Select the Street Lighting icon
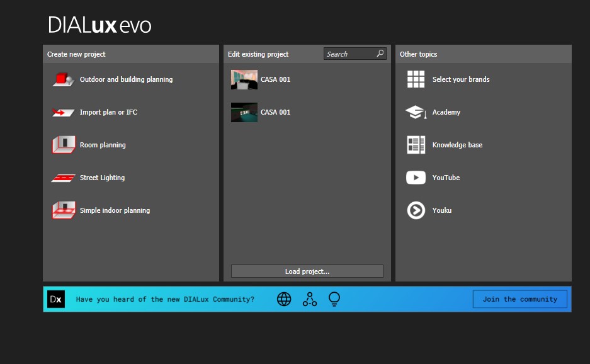 [x=63, y=178]
